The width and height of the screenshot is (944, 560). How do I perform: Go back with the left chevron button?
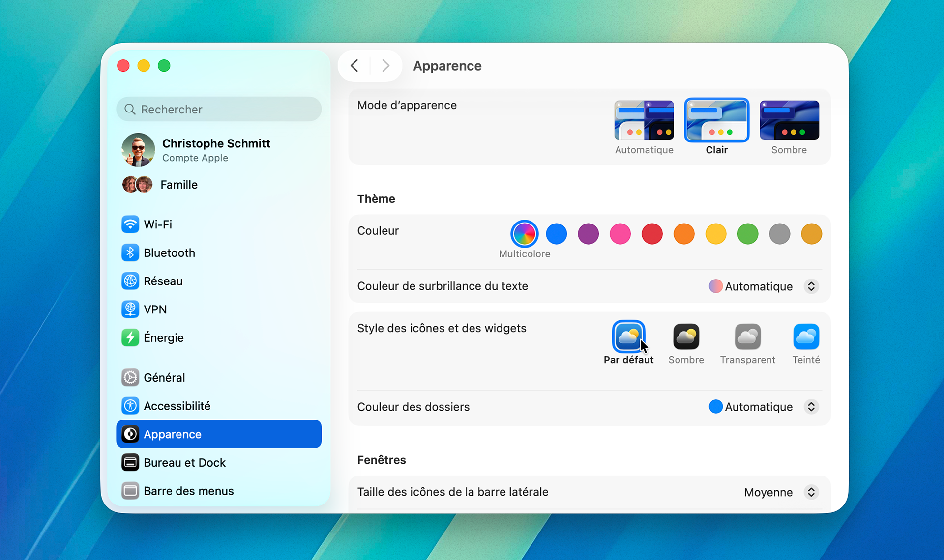[354, 66]
